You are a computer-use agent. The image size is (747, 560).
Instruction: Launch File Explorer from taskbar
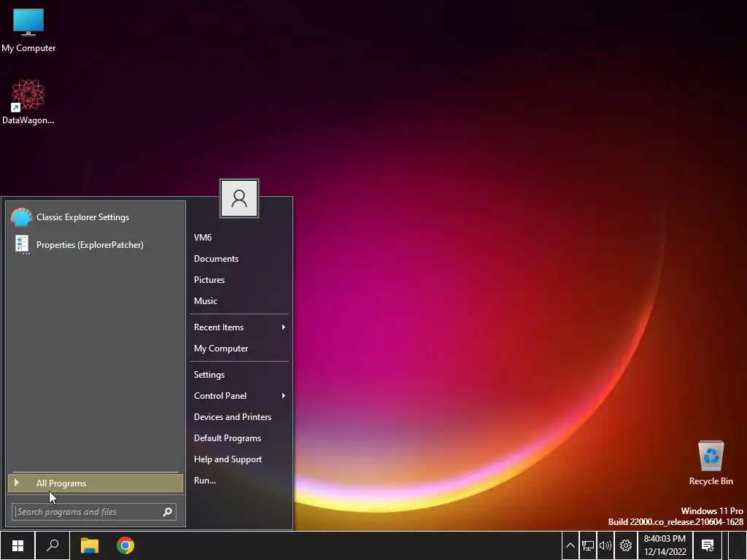[x=90, y=545]
